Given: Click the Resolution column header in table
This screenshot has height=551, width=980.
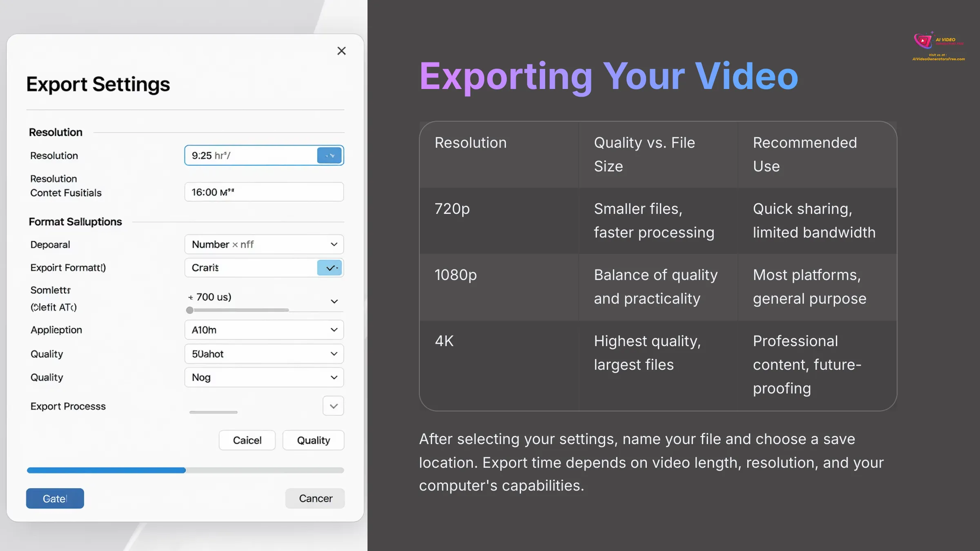Looking at the screenshot, I should coord(499,155).
